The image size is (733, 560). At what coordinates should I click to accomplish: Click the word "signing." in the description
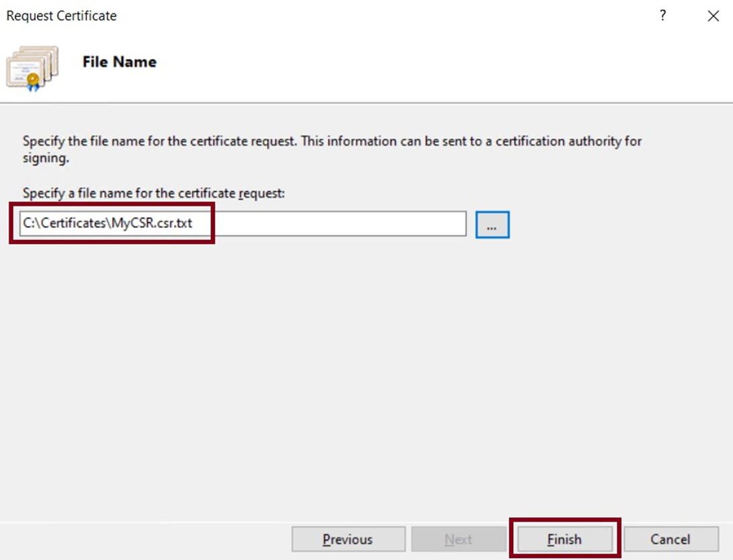click(x=46, y=160)
